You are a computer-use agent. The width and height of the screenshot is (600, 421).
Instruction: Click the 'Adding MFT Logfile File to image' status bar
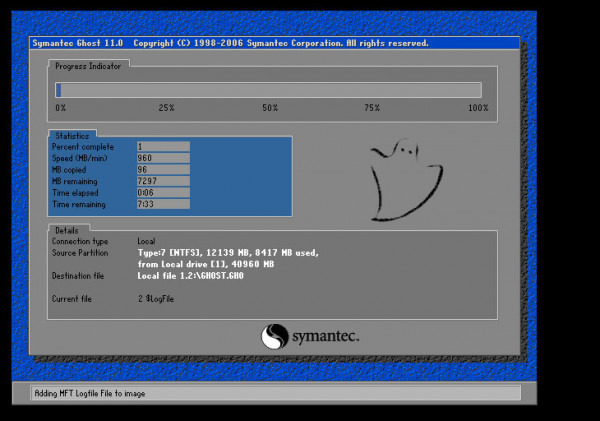coord(276,393)
